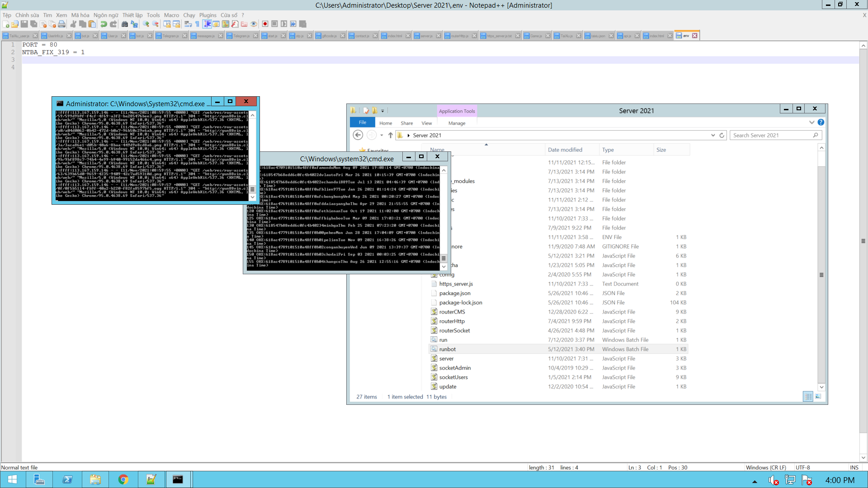Redo the last undone edit
The image size is (868, 488).
113,24
